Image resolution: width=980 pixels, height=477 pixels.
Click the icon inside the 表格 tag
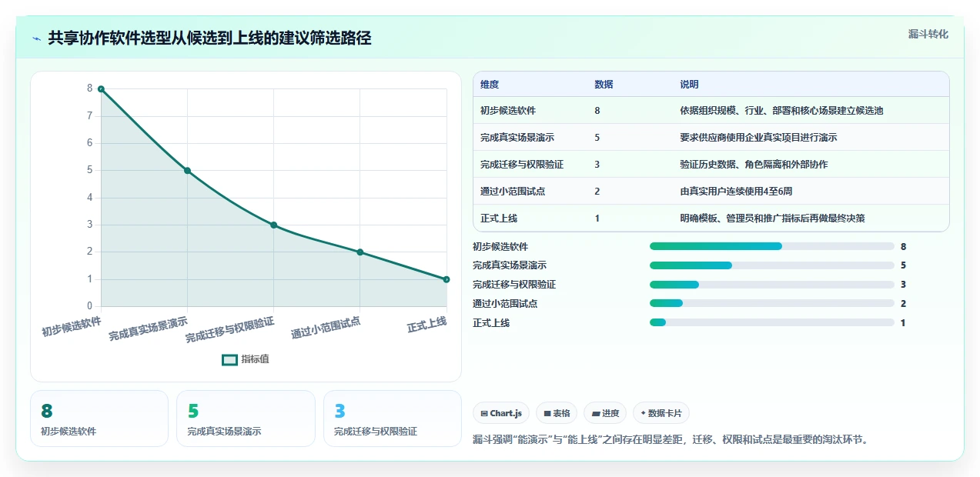pos(547,414)
